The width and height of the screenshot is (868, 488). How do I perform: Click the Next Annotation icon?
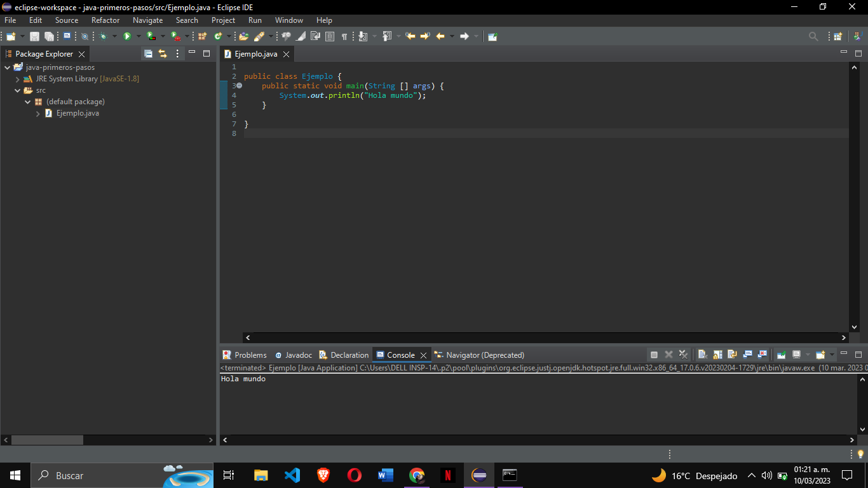363,36
